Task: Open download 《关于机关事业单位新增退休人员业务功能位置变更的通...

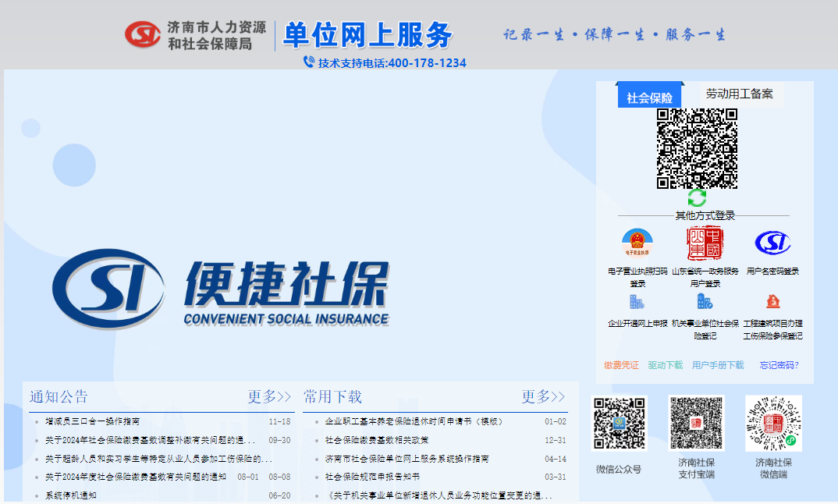Action: [x=439, y=495]
